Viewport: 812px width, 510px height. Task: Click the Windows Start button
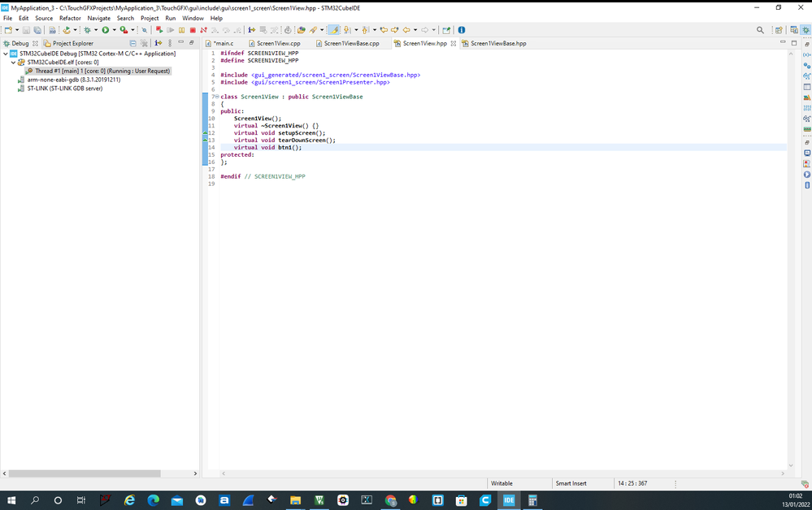pos(11,500)
